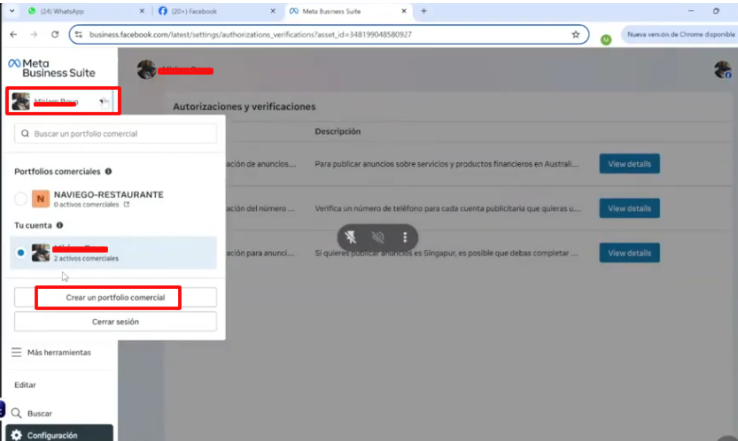Open three-dot menu in floating toolbar
This screenshot has width=738, height=441.
[405, 237]
